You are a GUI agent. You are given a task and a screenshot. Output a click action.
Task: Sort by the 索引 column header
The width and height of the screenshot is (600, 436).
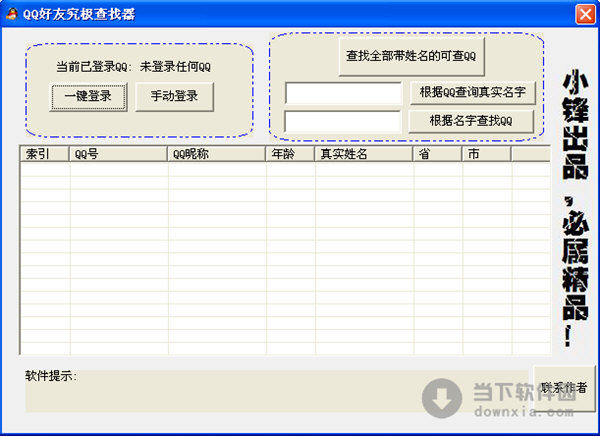click(44, 154)
